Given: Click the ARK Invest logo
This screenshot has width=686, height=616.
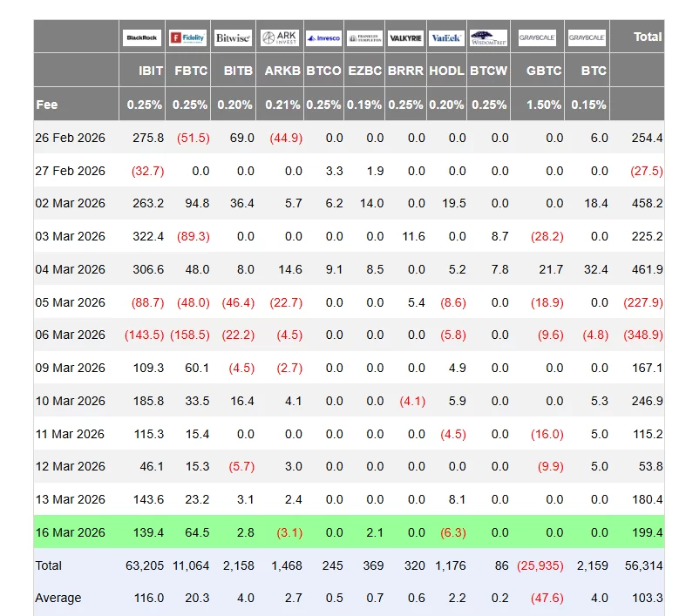Looking at the screenshot, I should [x=279, y=37].
